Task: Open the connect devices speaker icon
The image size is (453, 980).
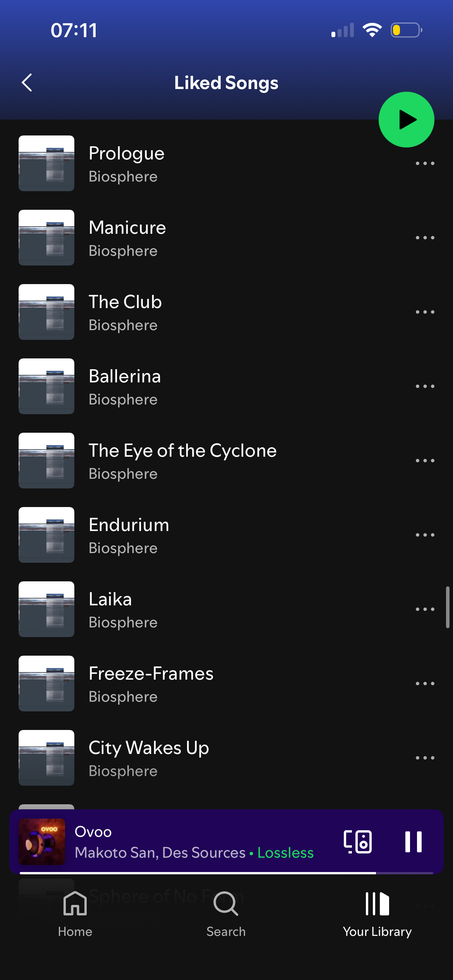Action: [358, 841]
